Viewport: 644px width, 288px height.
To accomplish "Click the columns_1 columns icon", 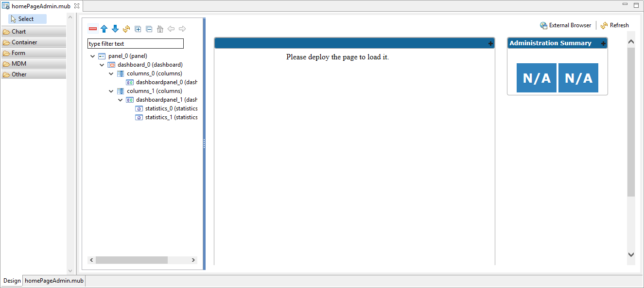I will [121, 91].
